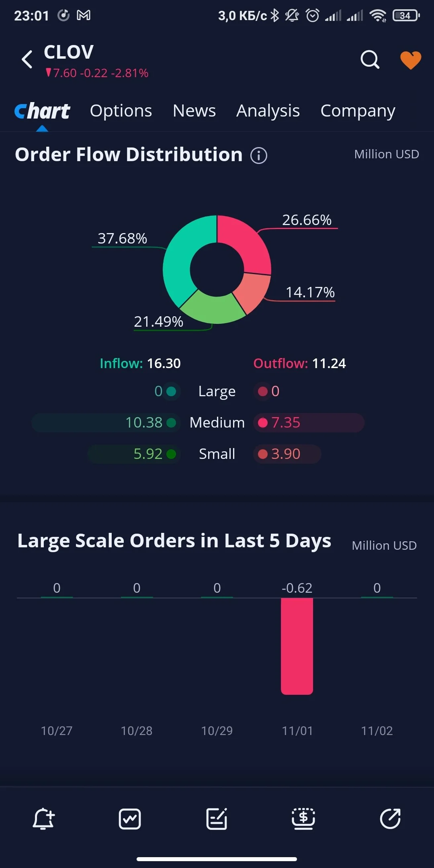The image size is (434, 868).
Task: Toggle the orange heart favorite icon
Action: point(411,60)
